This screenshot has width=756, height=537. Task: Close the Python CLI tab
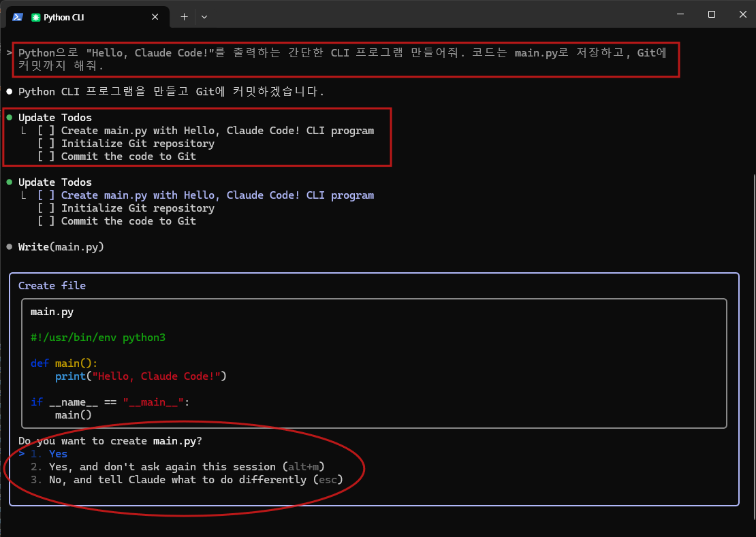[x=155, y=17]
